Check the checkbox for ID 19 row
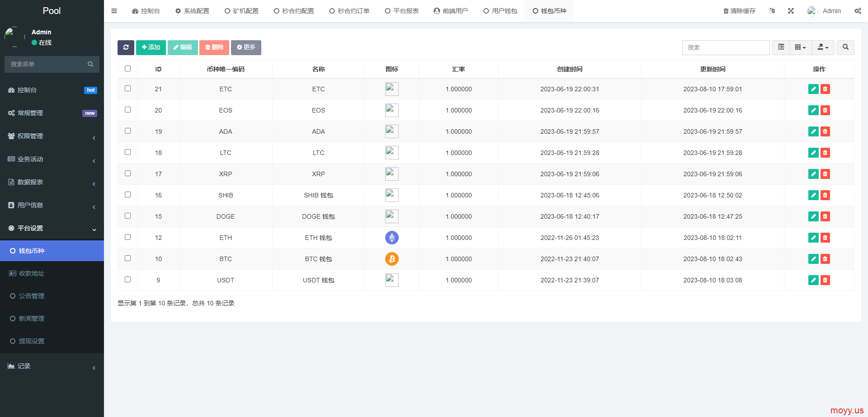868x417 pixels. (x=127, y=131)
